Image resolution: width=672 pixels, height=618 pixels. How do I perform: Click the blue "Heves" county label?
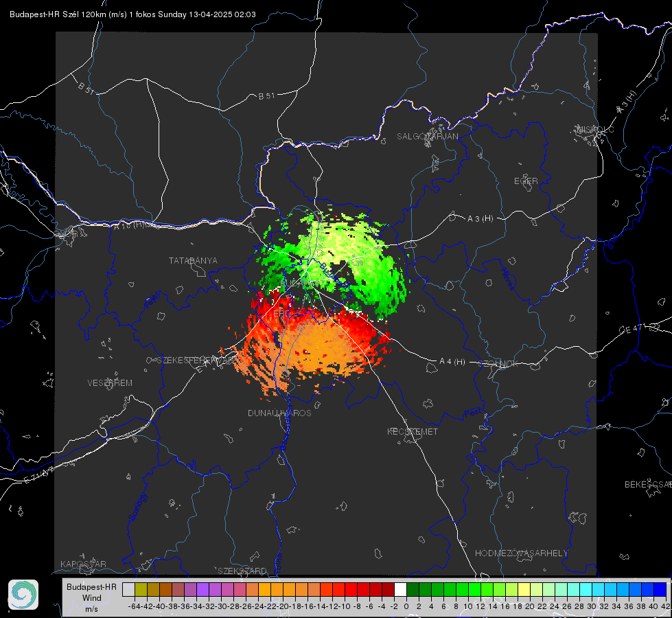(508, 279)
